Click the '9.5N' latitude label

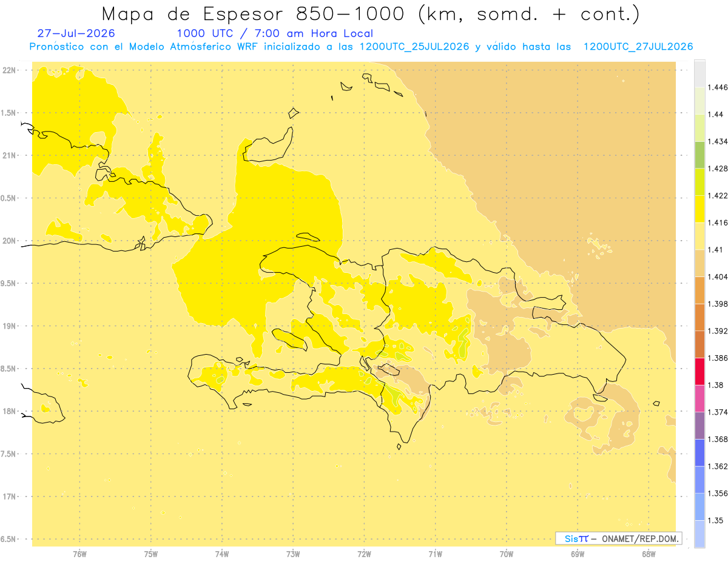[x=9, y=284]
